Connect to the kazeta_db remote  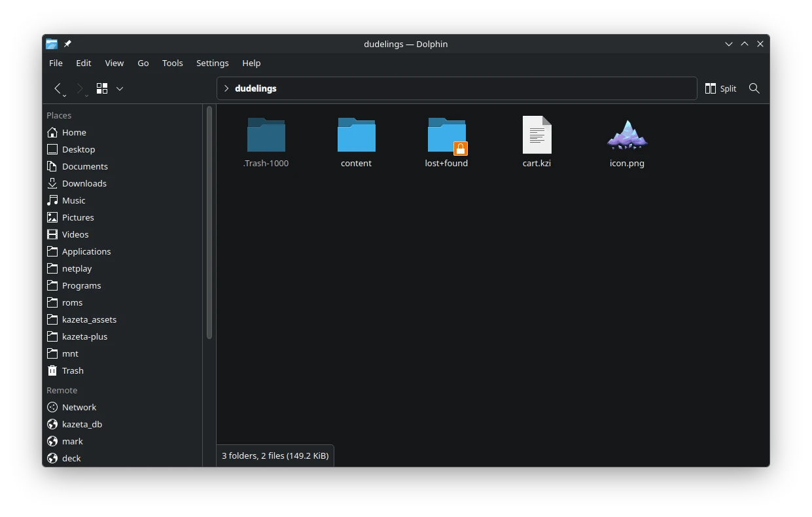coord(83,424)
